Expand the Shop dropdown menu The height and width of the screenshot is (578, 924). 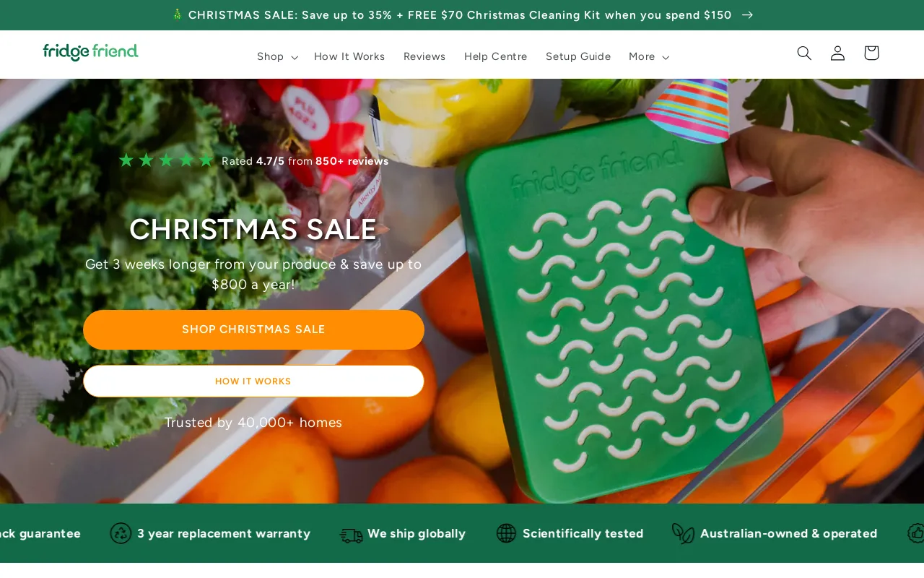coord(277,56)
